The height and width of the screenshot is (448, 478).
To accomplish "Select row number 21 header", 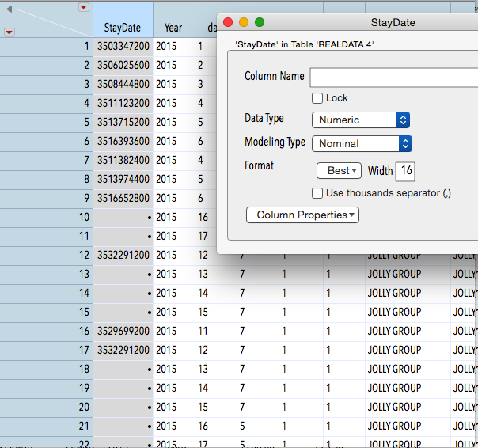I will pos(47,426).
